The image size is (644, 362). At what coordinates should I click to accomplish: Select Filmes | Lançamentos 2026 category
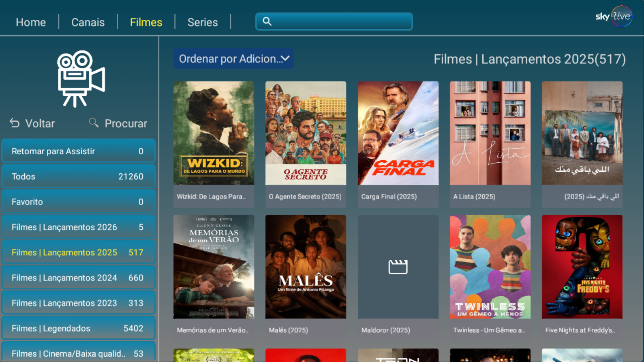tap(79, 227)
